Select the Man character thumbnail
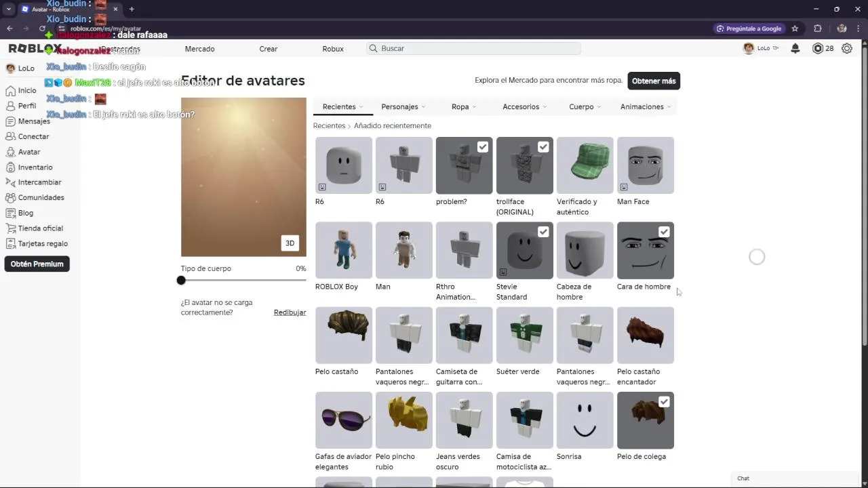Screen dimensions: 868x488 point(403,250)
